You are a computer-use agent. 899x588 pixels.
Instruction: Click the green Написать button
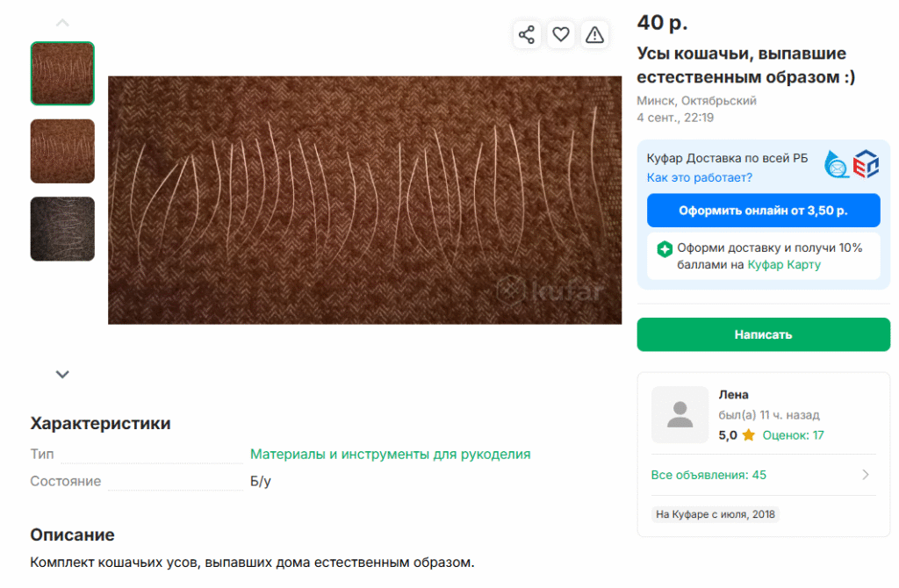point(763,334)
